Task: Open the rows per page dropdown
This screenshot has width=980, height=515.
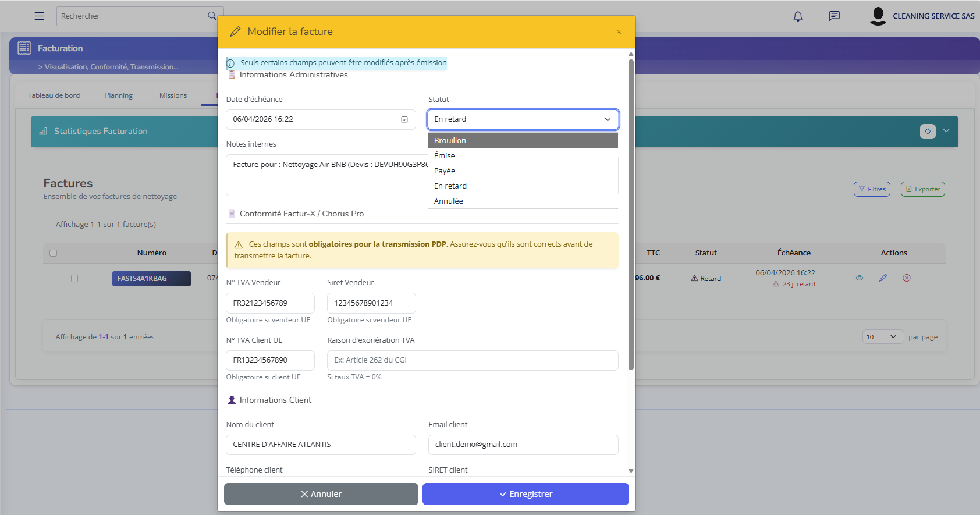Action: pyautogui.click(x=882, y=337)
